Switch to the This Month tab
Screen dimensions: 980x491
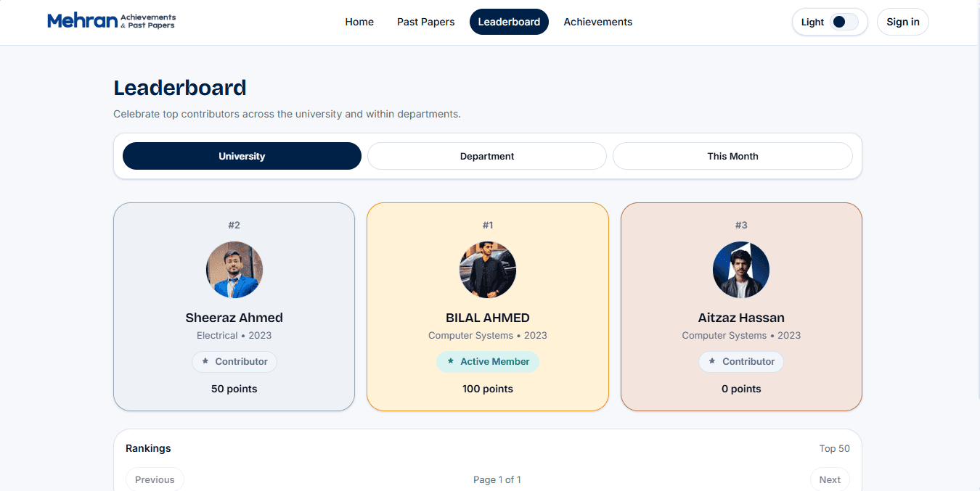pos(732,156)
